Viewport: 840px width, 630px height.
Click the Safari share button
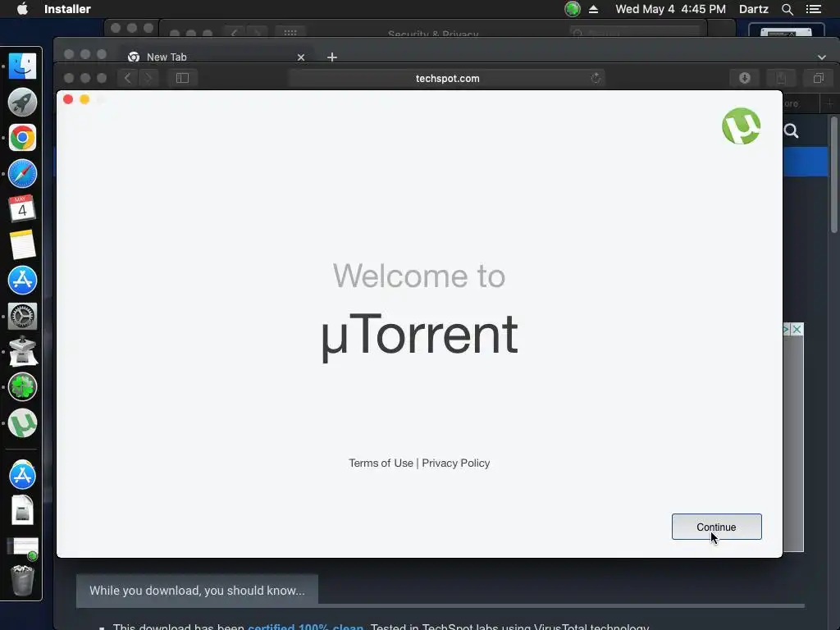pyautogui.click(x=781, y=78)
